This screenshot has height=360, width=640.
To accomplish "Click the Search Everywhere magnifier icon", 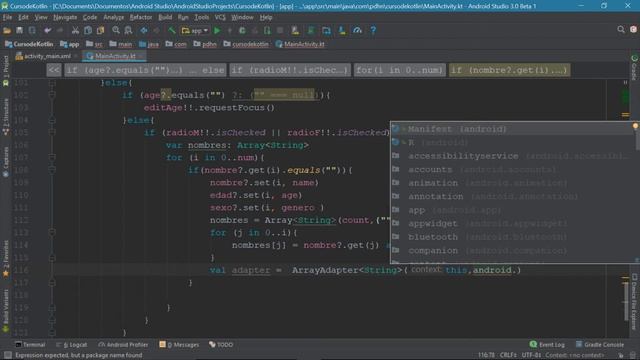I will (621, 30).
